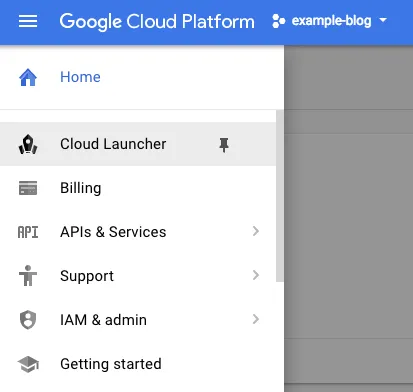Select IAM & admin menu item
This screenshot has height=392, width=413.
[138, 320]
